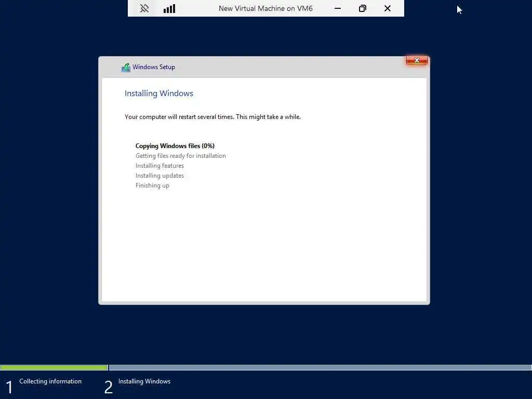Click 'Your computer will restart several times' text
The image size is (532, 399).
[x=212, y=117]
